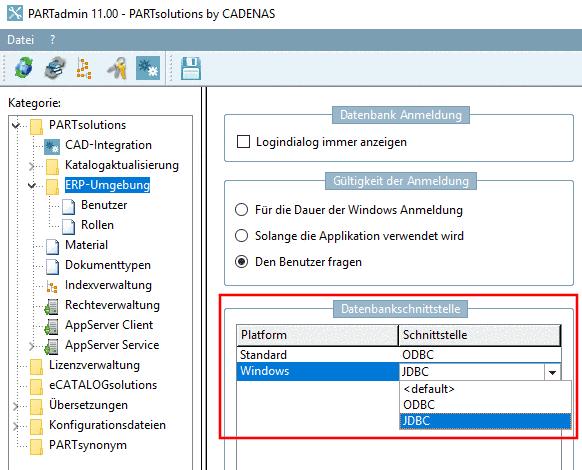Select AppServer Client in the tree
582x470 pixels.
pyautogui.click(x=109, y=325)
